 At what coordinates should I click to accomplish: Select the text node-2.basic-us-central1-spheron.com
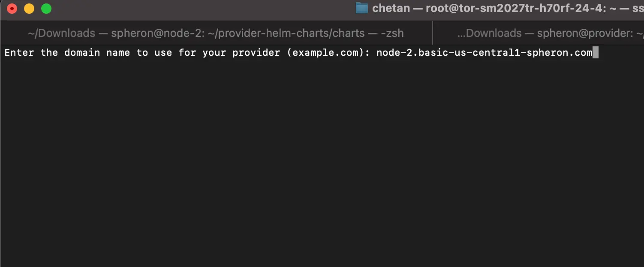[x=485, y=52]
